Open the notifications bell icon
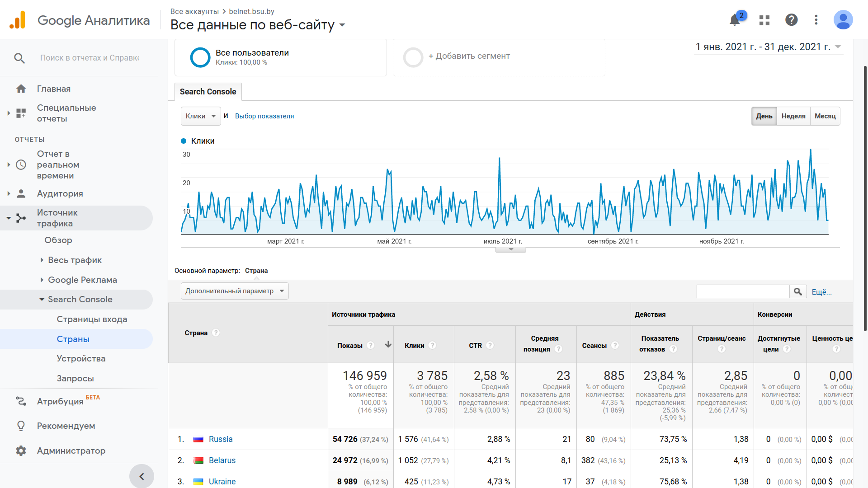868x488 pixels. (x=735, y=20)
